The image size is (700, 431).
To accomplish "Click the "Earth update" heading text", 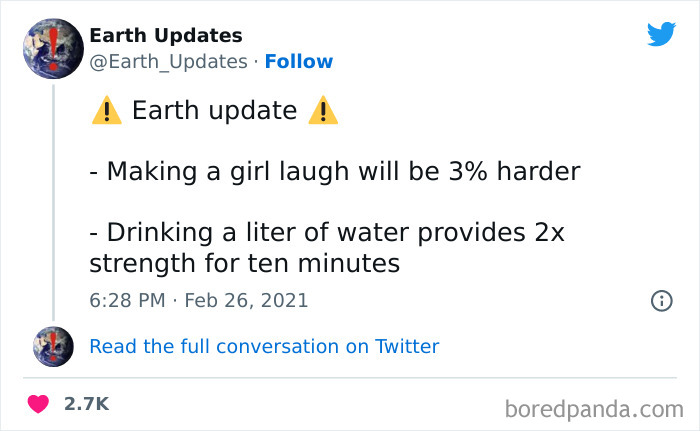I will (x=214, y=111).
